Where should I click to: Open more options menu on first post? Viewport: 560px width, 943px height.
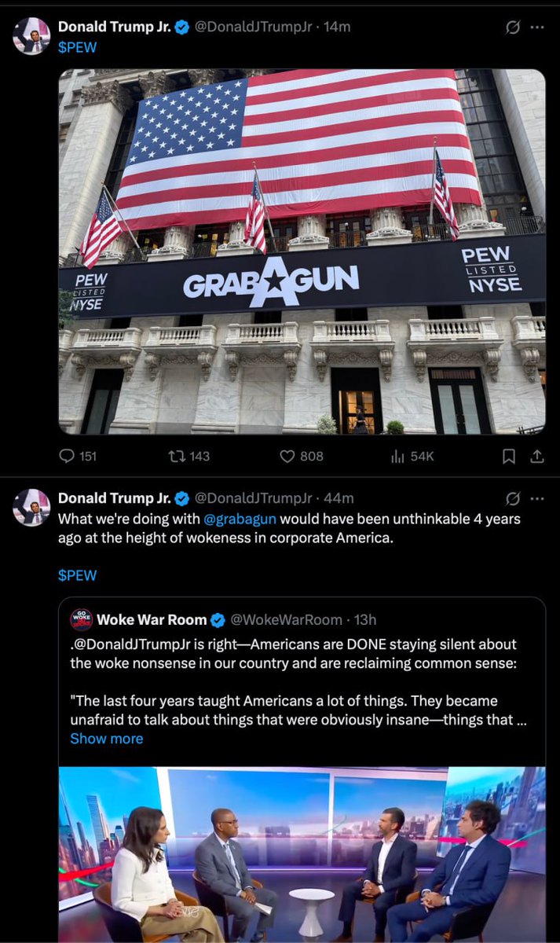coord(537,27)
